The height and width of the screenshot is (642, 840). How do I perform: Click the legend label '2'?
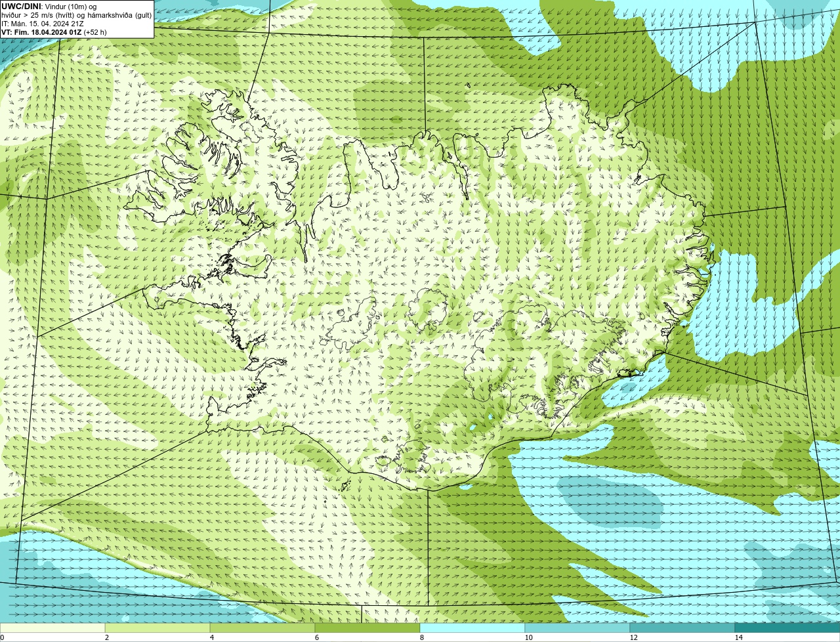point(106,637)
